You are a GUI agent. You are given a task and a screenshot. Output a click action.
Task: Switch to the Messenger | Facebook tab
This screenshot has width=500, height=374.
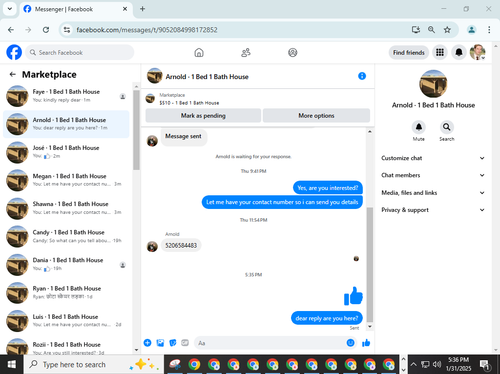pos(76,9)
